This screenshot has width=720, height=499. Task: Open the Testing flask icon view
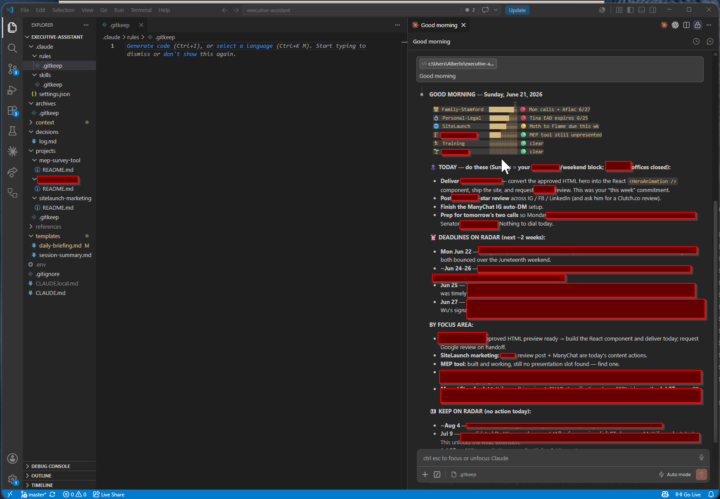[12, 131]
